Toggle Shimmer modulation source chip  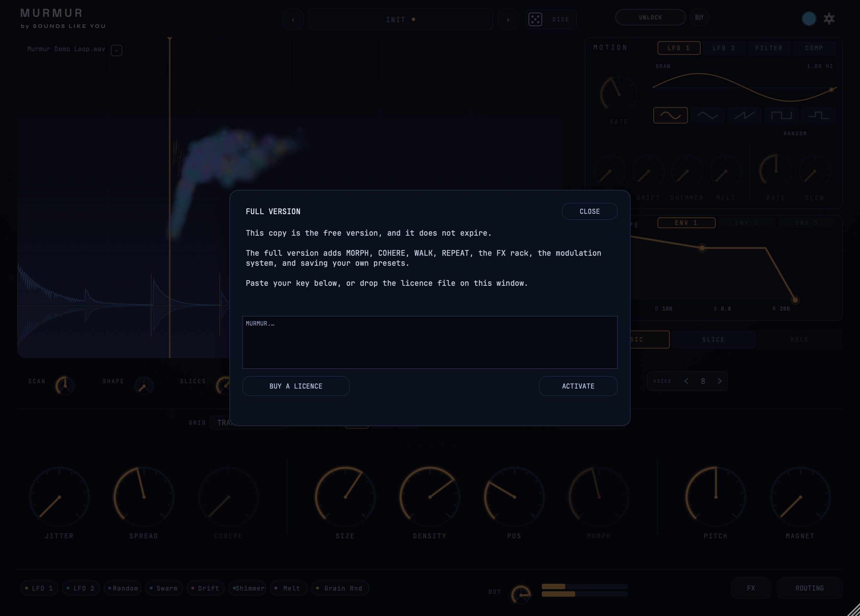click(247, 588)
